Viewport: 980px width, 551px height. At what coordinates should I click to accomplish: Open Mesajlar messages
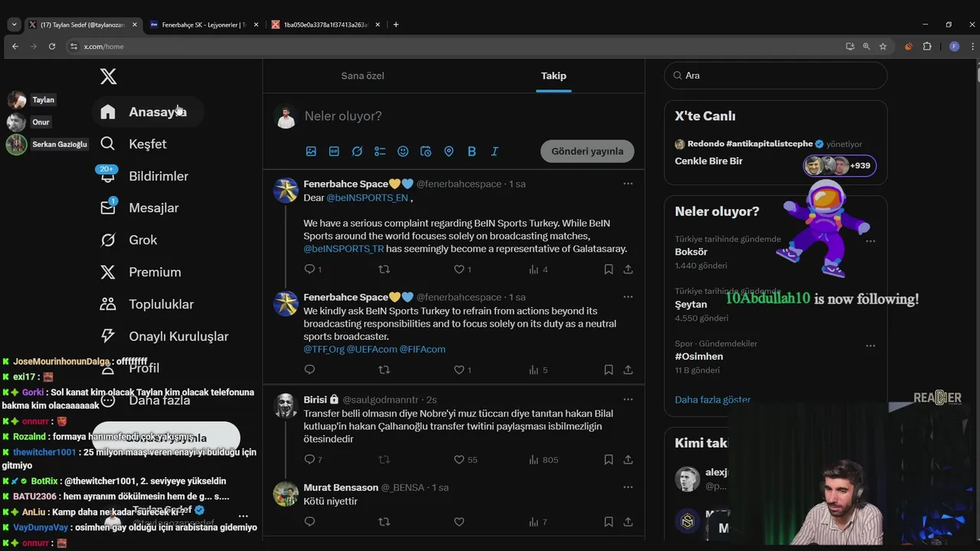point(140,208)
